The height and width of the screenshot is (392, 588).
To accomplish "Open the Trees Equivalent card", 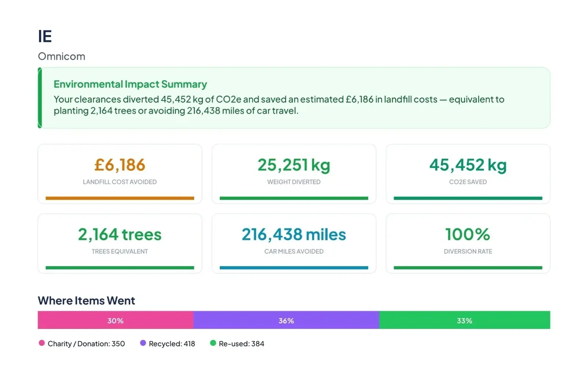I will pos(120,243).
